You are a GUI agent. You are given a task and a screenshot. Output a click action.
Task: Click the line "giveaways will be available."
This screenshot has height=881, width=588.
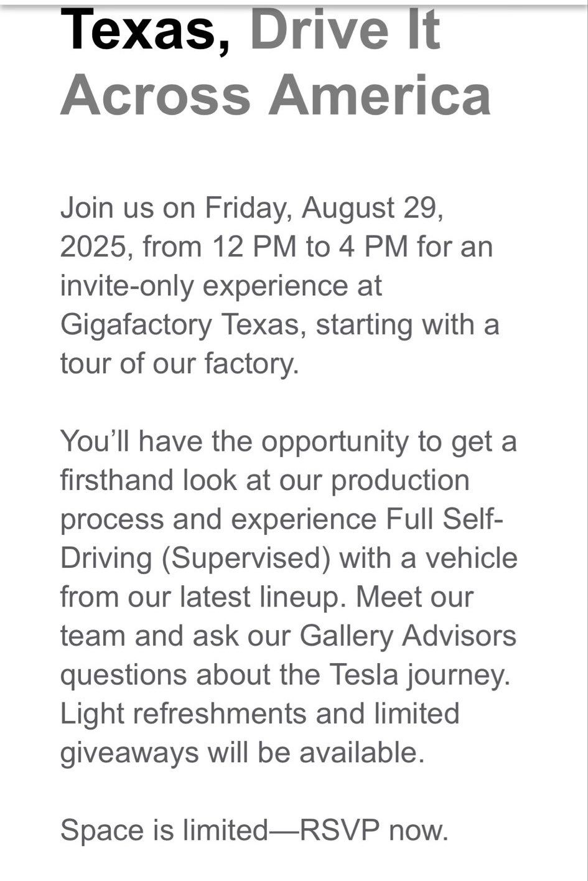(243, 753)
